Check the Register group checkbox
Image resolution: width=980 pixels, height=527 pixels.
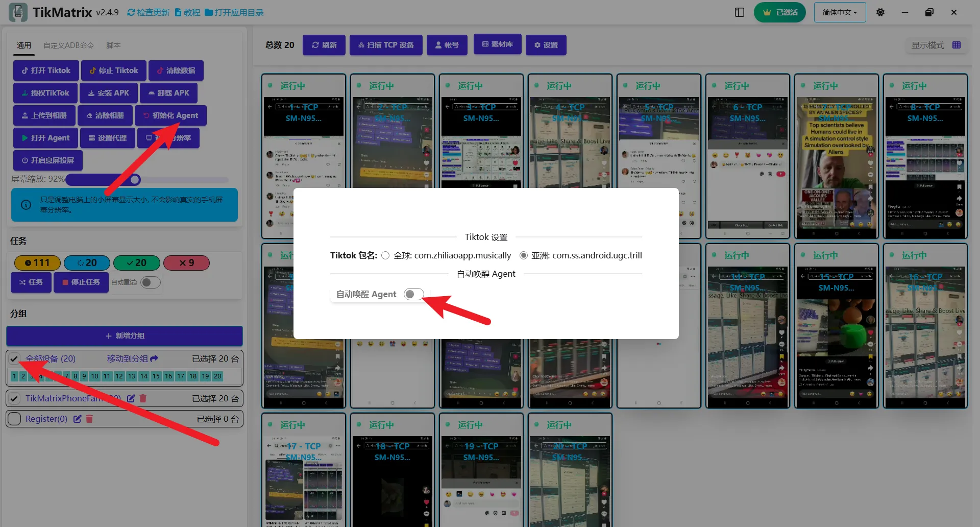coord(14,419)
